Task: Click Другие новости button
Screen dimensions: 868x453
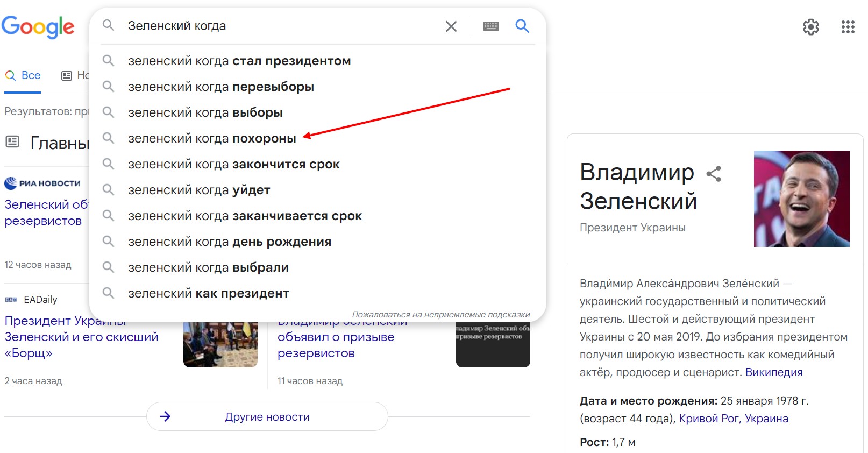Action: coord(267,416)
